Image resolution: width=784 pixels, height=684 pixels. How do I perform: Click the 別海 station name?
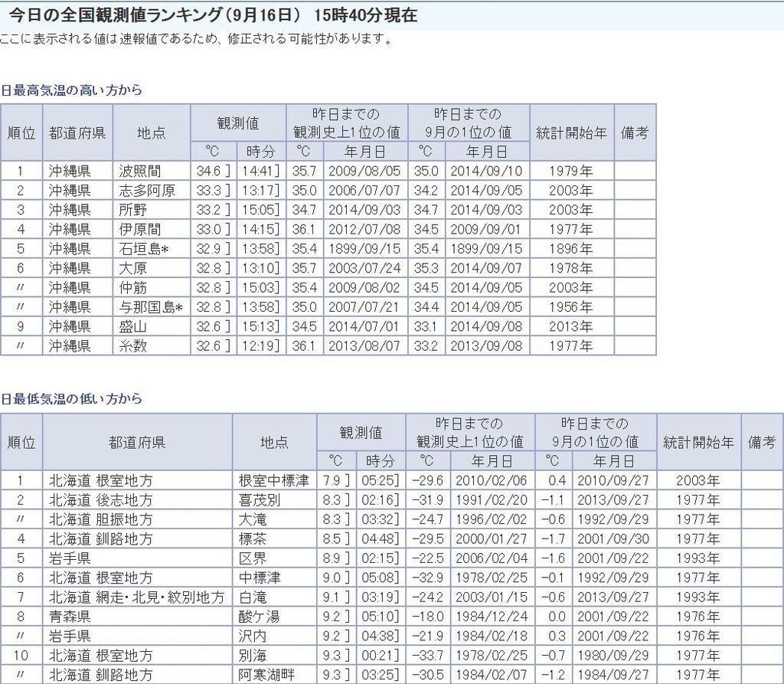(253, 655)
